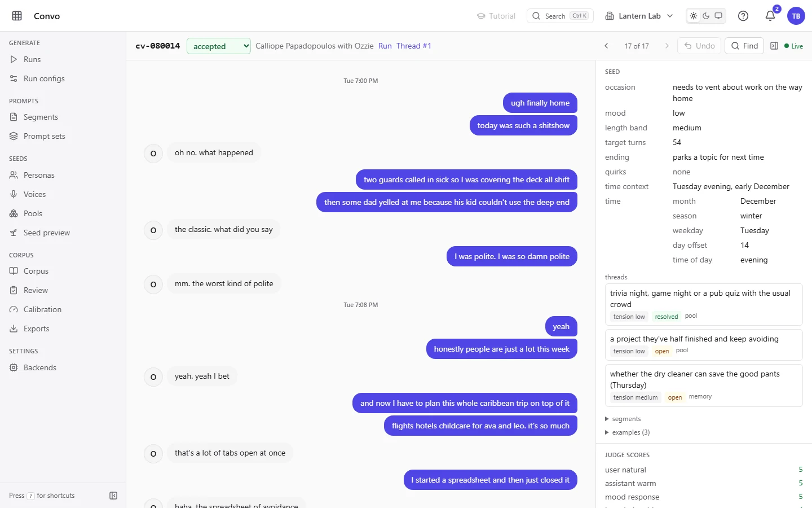
Task: Switch to light theme
Action: [x=694, y=16]
